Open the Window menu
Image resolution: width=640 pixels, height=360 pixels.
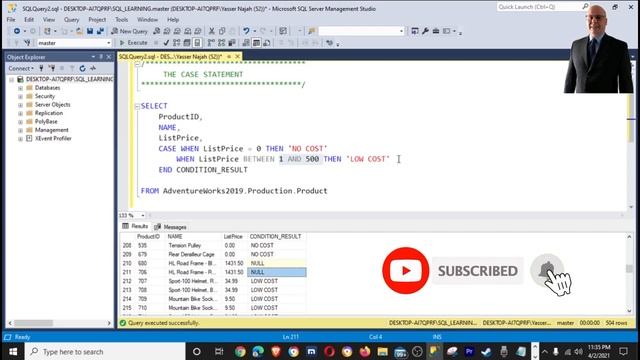pyautogui.click(x=147, y=20)
